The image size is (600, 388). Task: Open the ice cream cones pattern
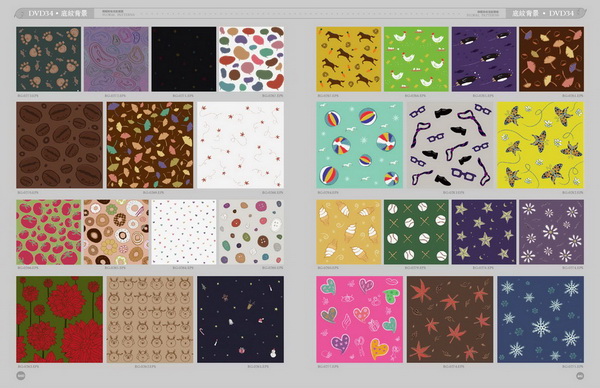[349, 232]
